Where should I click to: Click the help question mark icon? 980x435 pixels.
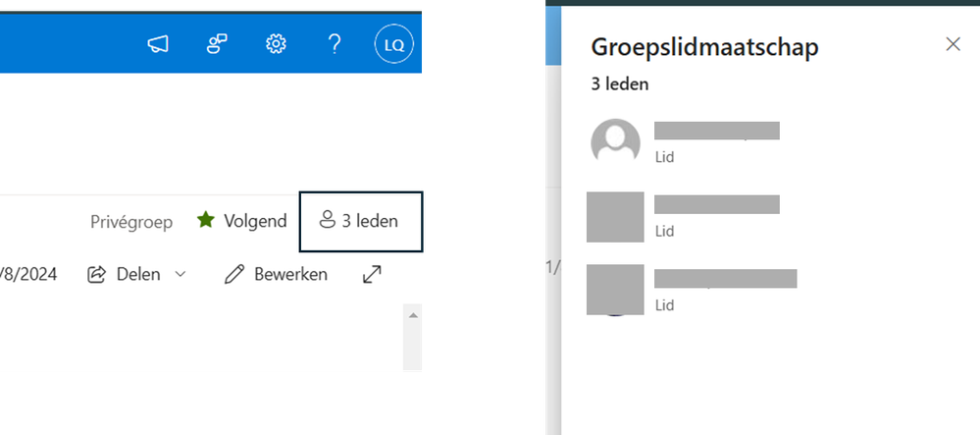335,44
